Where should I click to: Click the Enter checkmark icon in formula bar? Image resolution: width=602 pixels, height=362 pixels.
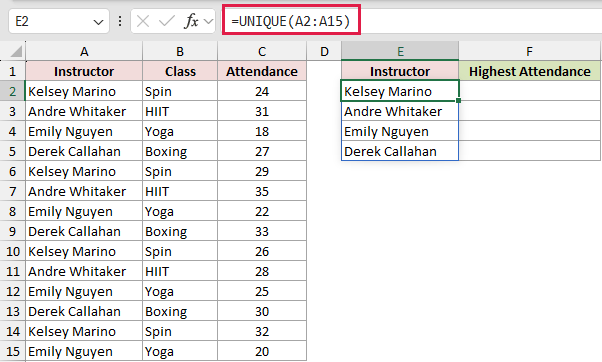click(x=167, y=21)
